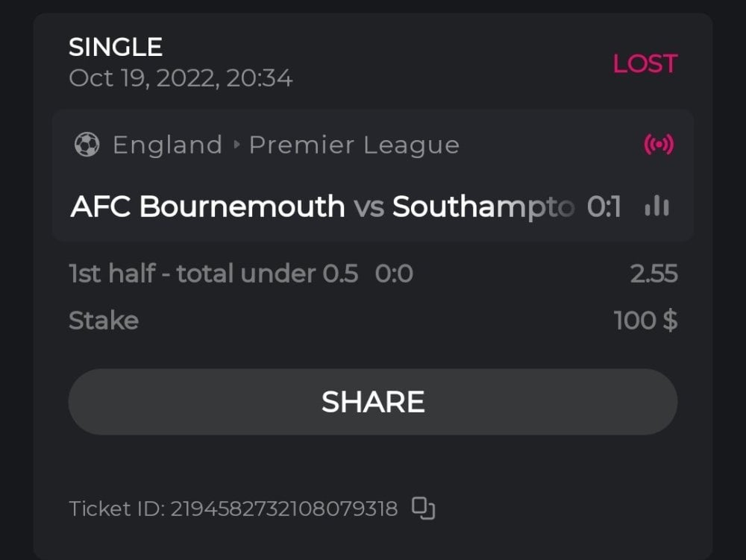The height and width of the screenshot is (560, 746).
Task: Click the arrow between England and Premier League
Action: tap(236, 145)
